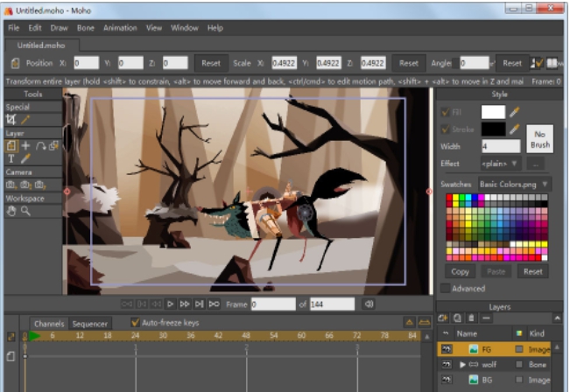Screen dimensions: 570x392
Task: Click the current Frame number field
Action: [273, 304]
